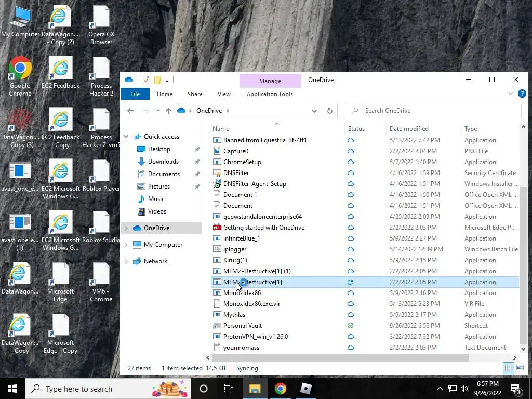Image resolution: width=532 pixels, height=399 pixels.
Task: Open the File menu tab
Action: 135,94
